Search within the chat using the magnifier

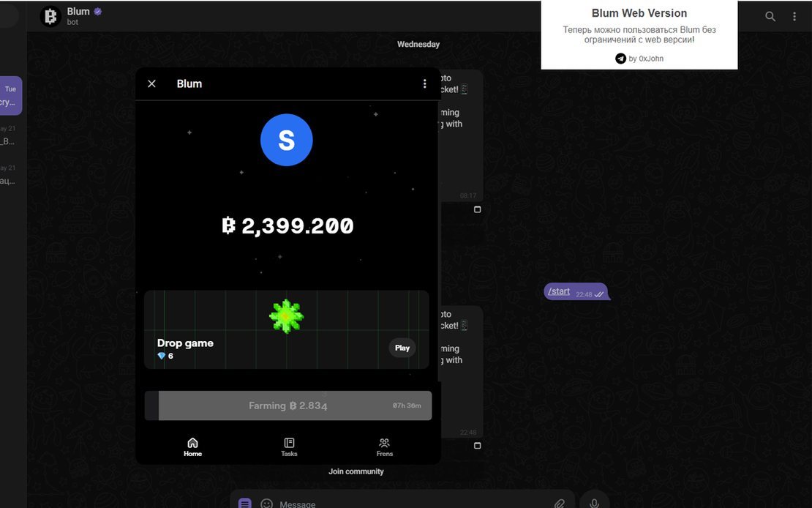770,16
